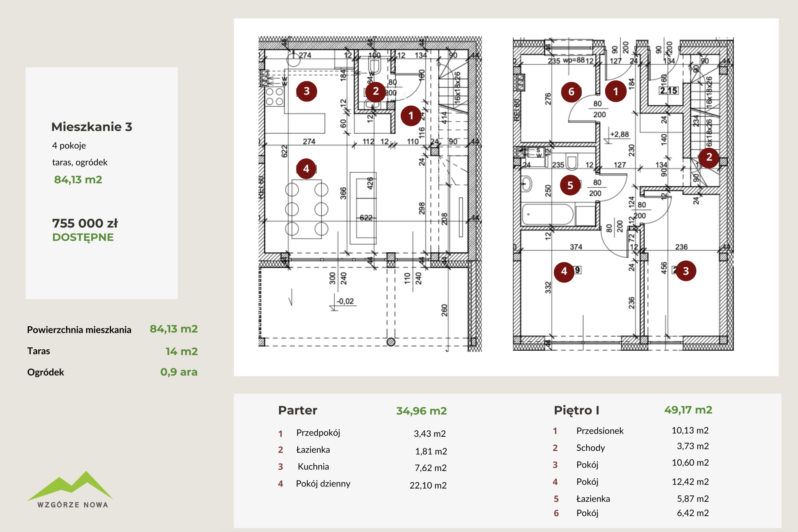Click room marker 3 on the Piętro plan
This screenshot has width=798, height=532.
pyautogui.click(x=686, y=271)
